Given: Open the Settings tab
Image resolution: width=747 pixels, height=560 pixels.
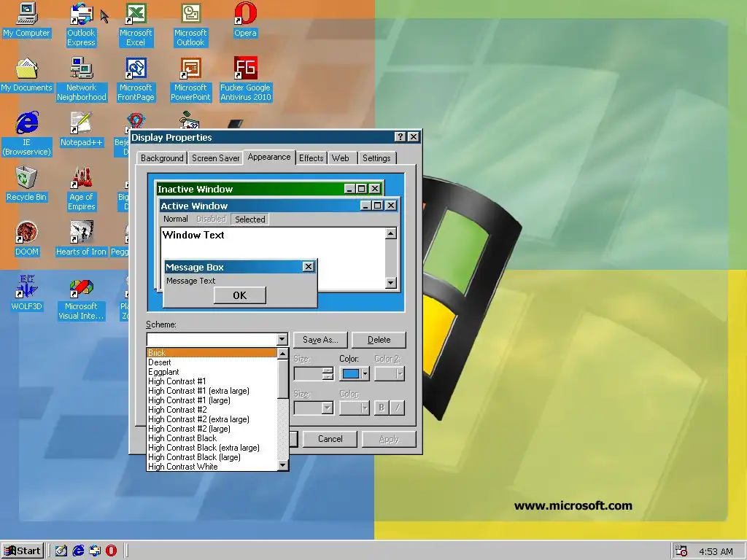Looking at the screenshot, I should pos(376,158).
